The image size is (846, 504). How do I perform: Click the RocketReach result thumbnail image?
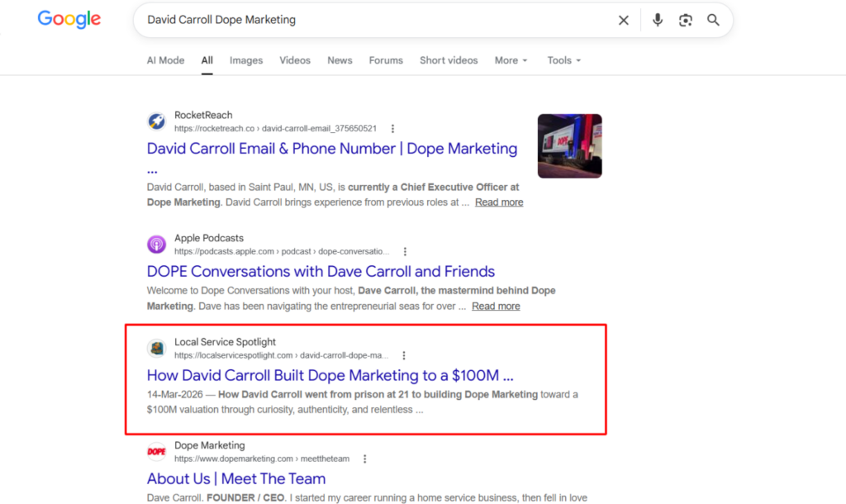[570, 145]
